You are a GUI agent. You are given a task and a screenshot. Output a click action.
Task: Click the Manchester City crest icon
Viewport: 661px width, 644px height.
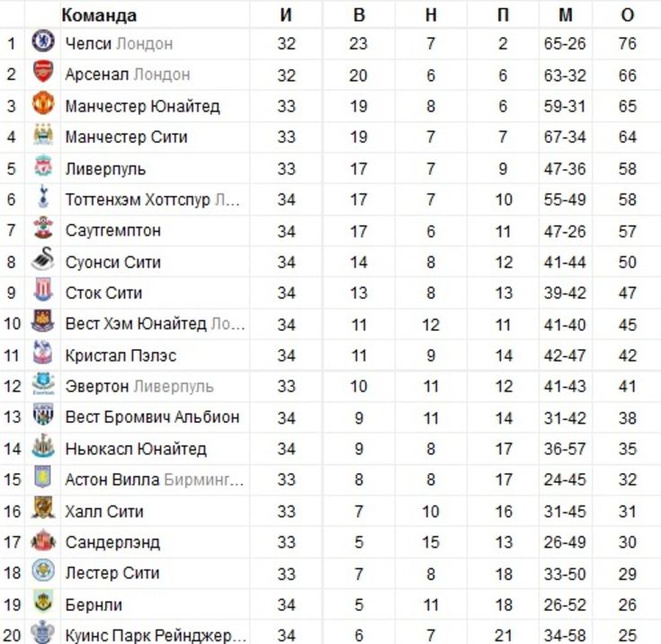tap(43, 135)
